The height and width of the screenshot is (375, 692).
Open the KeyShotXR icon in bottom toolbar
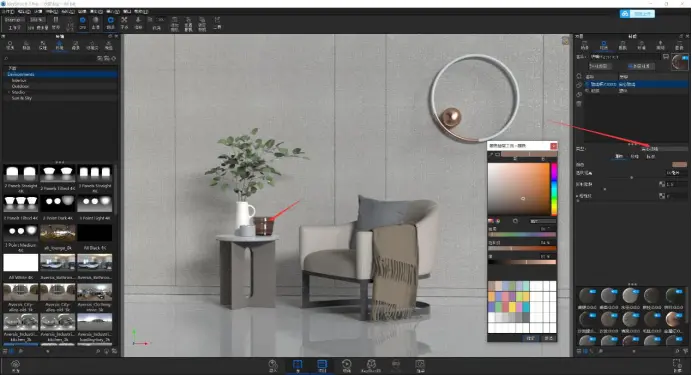point(371,366)
